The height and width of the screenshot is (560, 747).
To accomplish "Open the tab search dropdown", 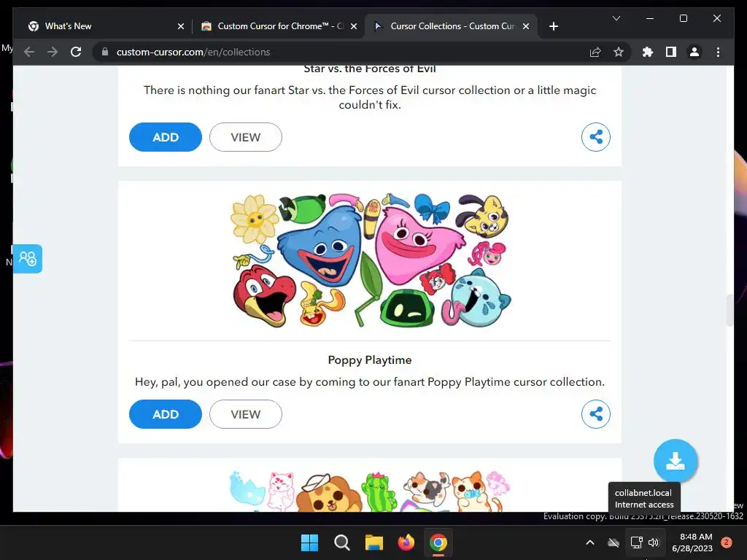I will click(616, 18).
